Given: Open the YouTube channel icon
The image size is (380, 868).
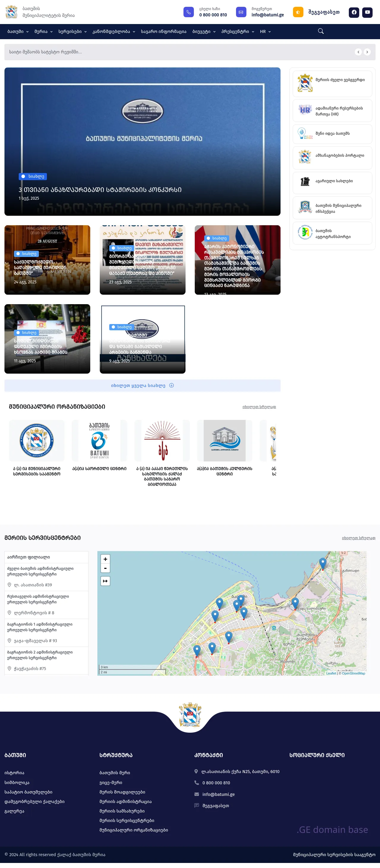Looking at the screenshot, I should pos(367,12).
